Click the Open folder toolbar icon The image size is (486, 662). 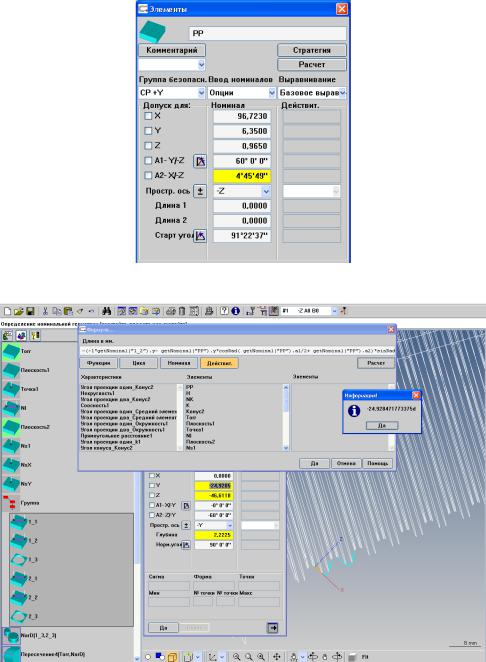(18, 311)
